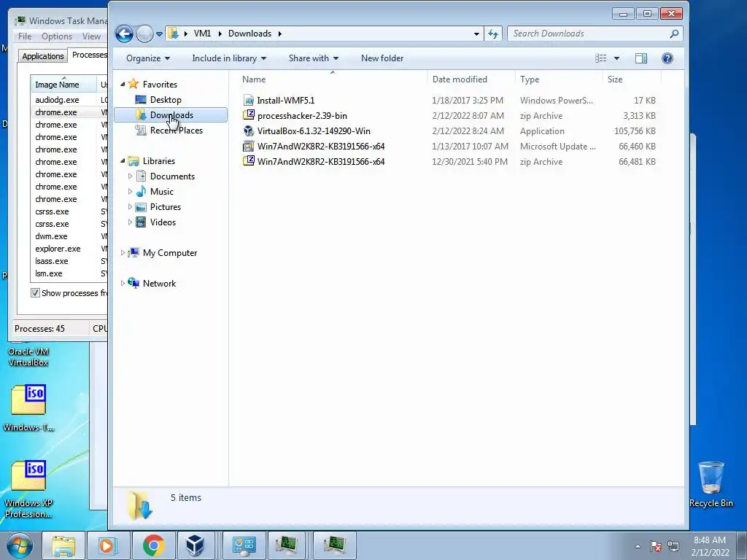Open the Organize menu

(147, 58)
